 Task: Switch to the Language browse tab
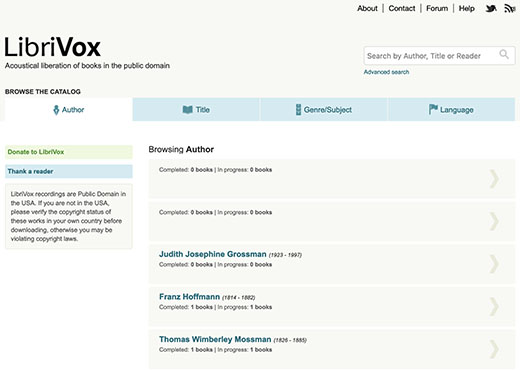[452, 109]
